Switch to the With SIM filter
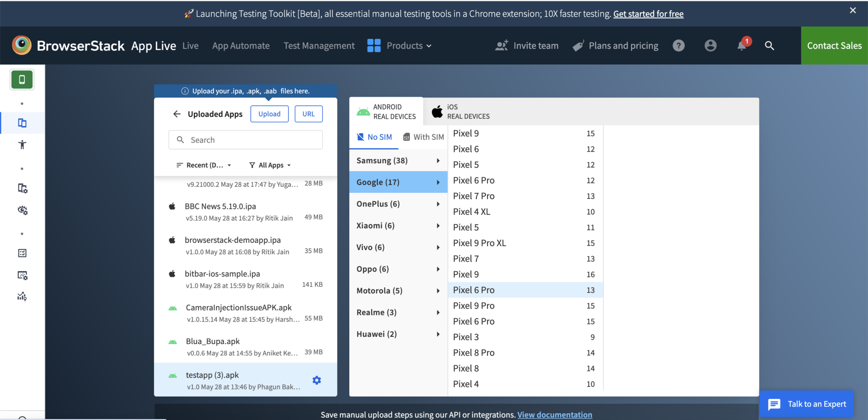Screen dimensions: 868x420 coord(423,136)
